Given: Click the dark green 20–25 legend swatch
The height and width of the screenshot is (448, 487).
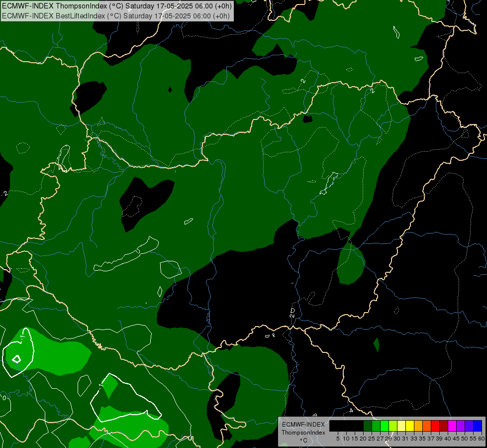Looking at the screenshot, I should tap(368, 426).
